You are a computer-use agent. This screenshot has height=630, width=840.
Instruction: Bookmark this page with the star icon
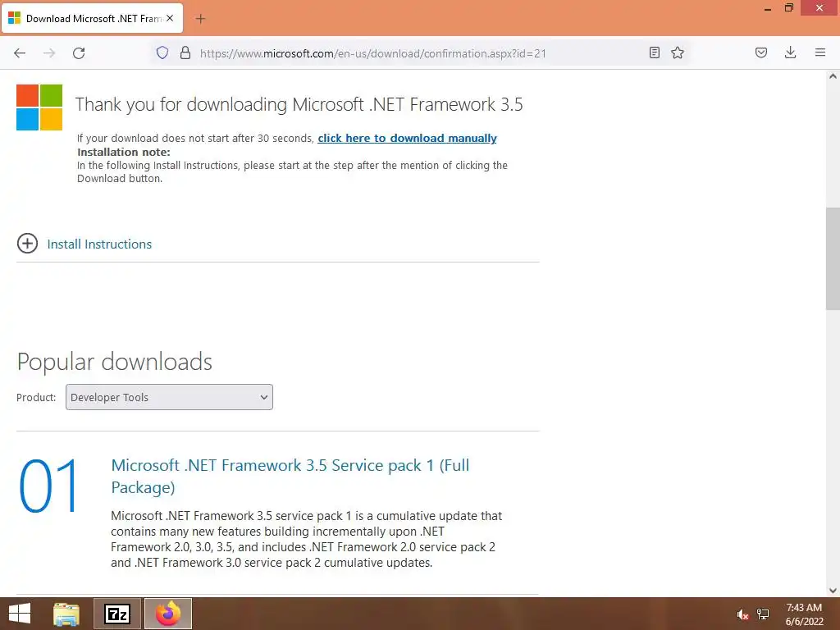click(678, 52)
